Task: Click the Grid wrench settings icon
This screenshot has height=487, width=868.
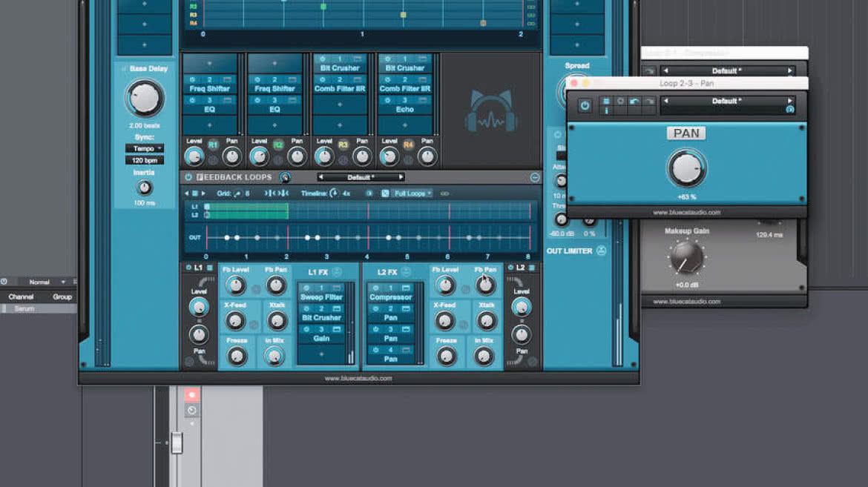Action: (237, 193)
